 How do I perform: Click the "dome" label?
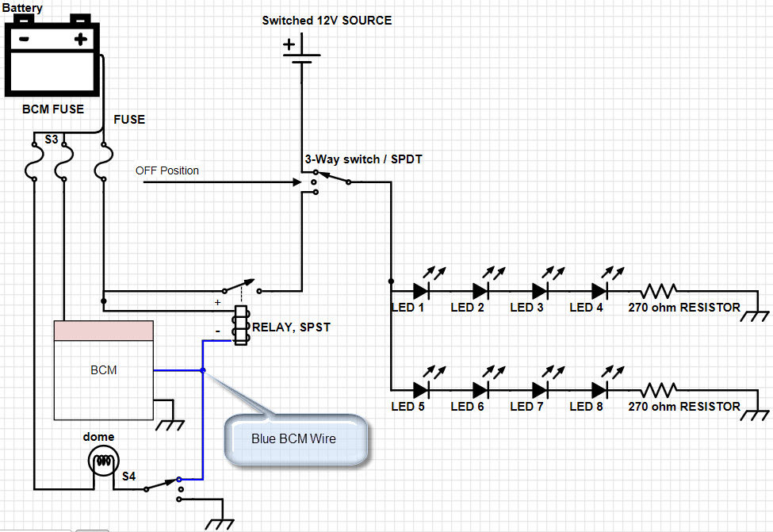(x=98, y=436)
